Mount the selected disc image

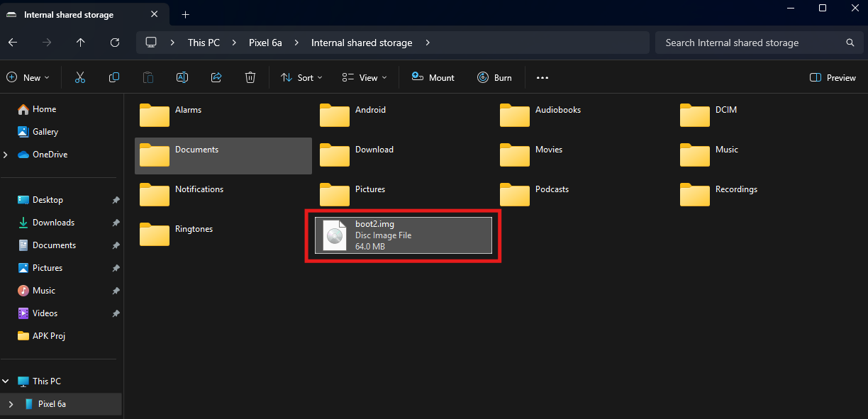[433, 77]
